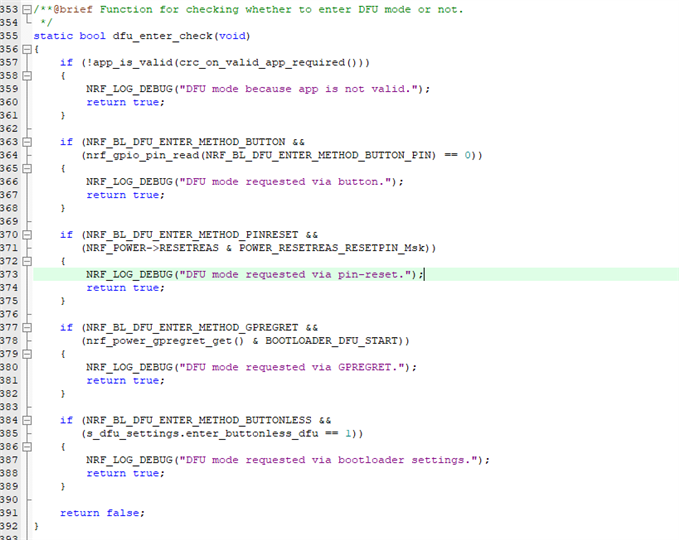Click return true on line 374
Image resolution: width=679 pixels, height=540 pixels.
[126, 288]
